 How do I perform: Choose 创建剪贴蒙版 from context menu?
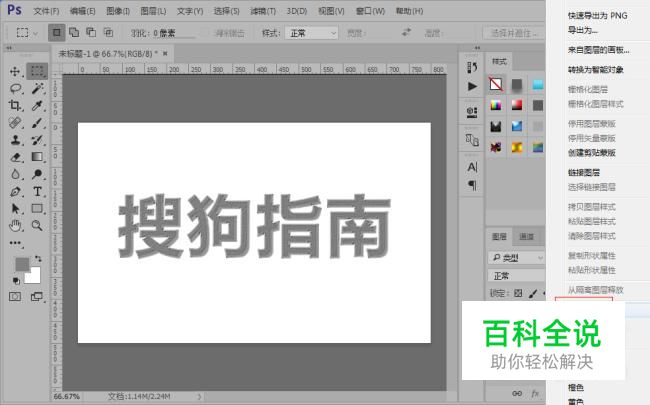click(592, 153)
